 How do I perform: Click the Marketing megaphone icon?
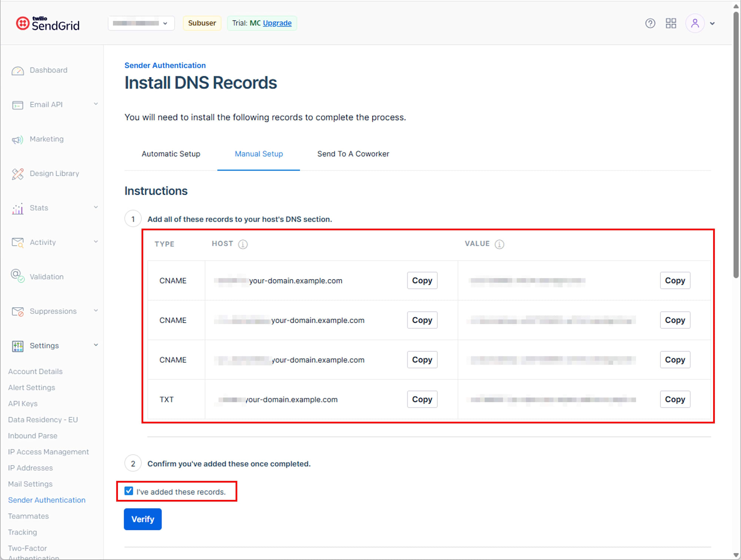(x=17, y=139)
